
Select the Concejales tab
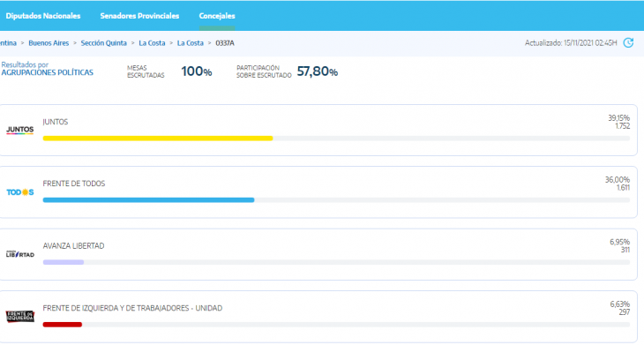(217, 16)
